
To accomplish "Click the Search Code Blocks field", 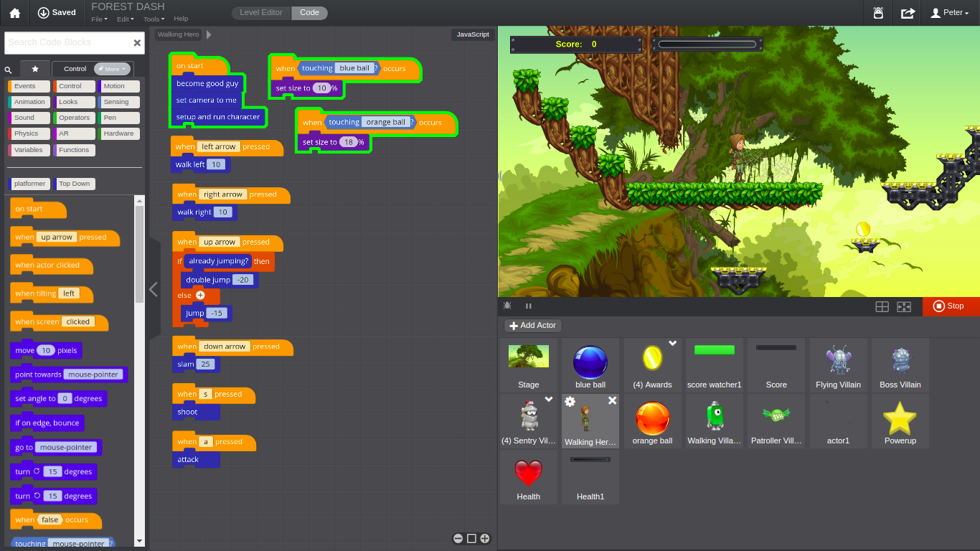I will [68, 42].
